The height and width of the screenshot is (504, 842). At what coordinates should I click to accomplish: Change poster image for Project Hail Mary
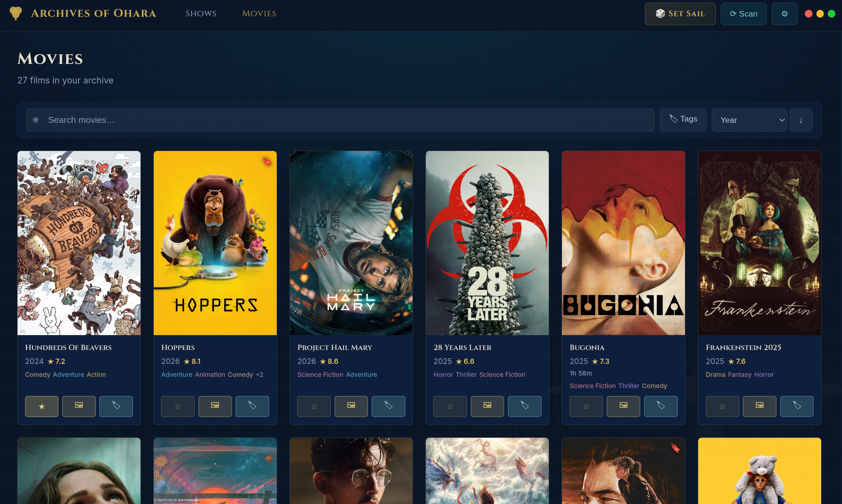(x=351, y=406)
